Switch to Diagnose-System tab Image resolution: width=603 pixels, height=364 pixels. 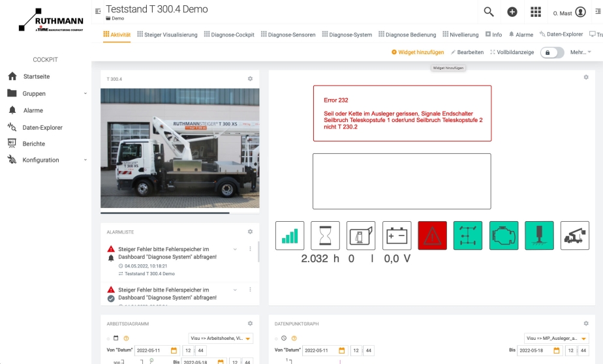tap(347, 35)
